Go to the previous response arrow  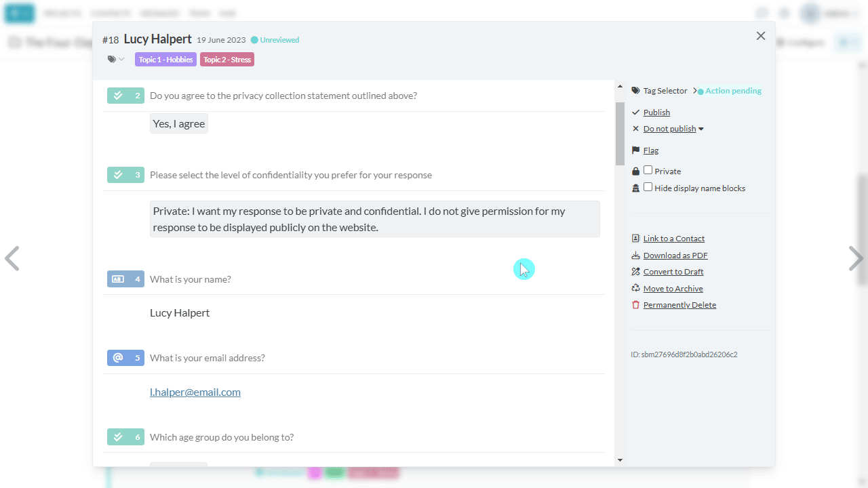[x=12, y=258]
